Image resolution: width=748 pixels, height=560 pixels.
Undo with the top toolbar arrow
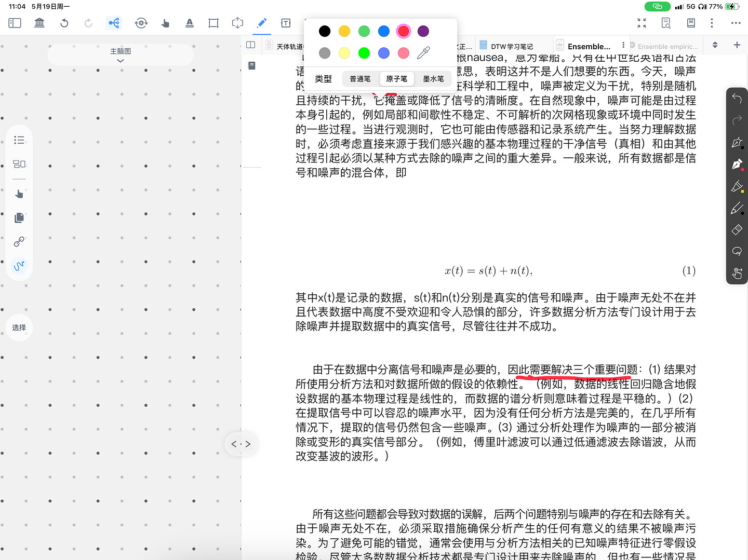coord(64,23)
